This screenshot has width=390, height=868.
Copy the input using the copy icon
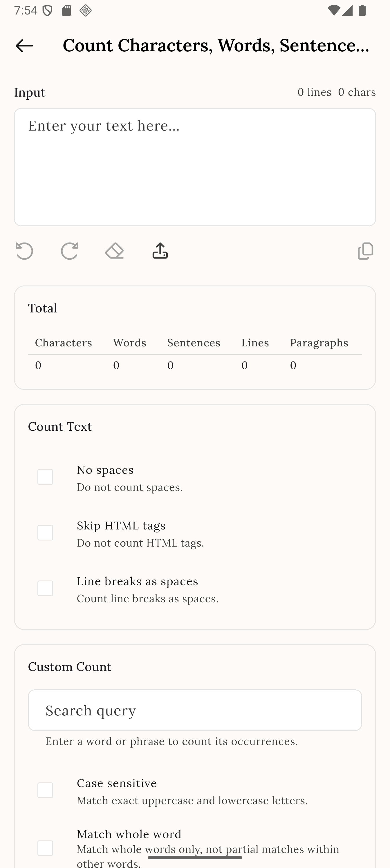click(365, 251)
